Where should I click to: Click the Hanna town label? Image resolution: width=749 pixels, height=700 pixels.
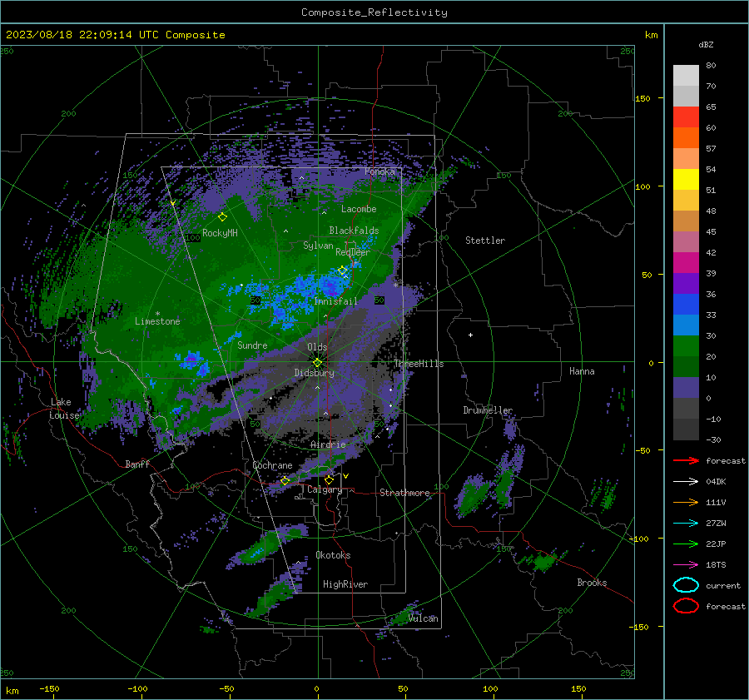[582, 371]
